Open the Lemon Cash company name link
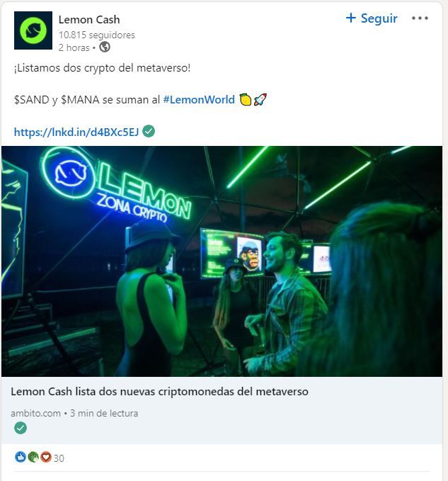Viewport: 448px width, 481px height. click(89, 20)
